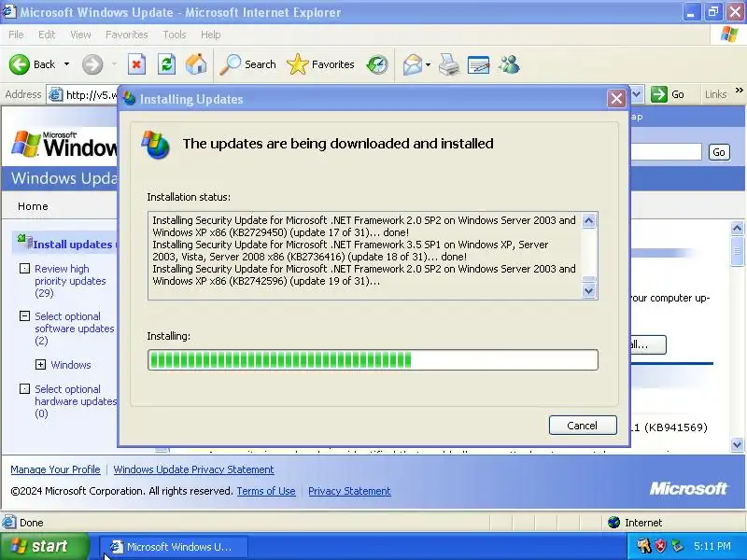Open Manage Your Profile link
The height and width of the screenshot is (560, 747).
click(55, 469)
